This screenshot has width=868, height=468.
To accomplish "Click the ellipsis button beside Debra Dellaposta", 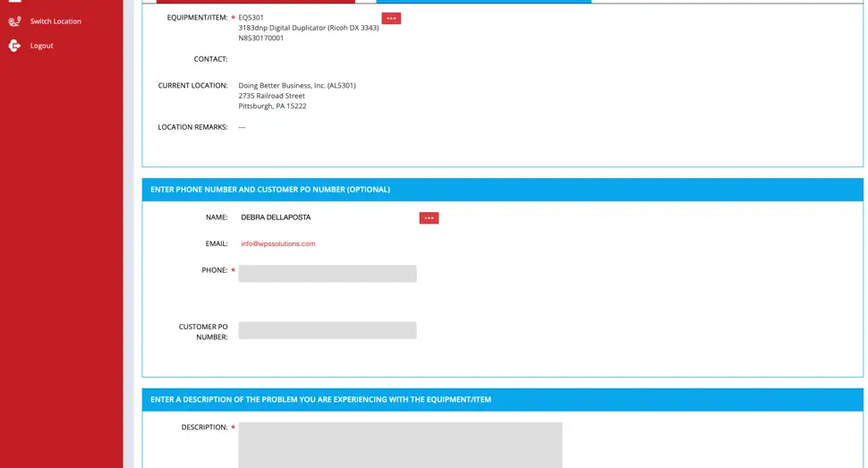I will point(429,217).
